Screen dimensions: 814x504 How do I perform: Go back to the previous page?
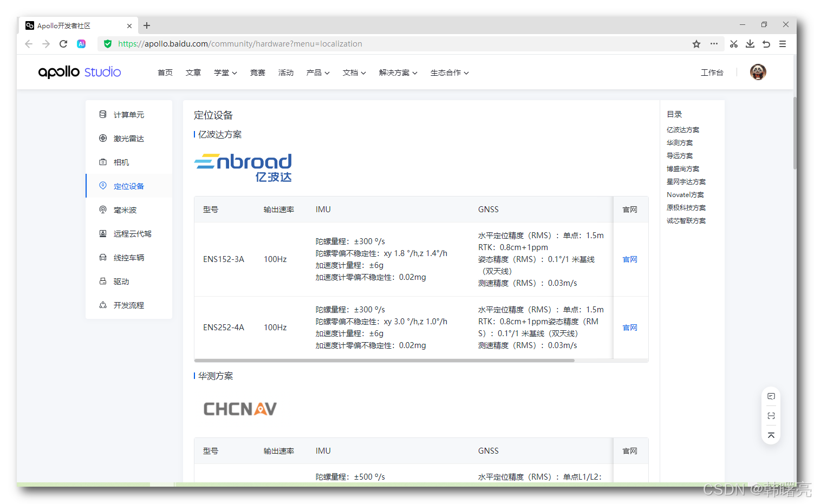coord(29,44)
